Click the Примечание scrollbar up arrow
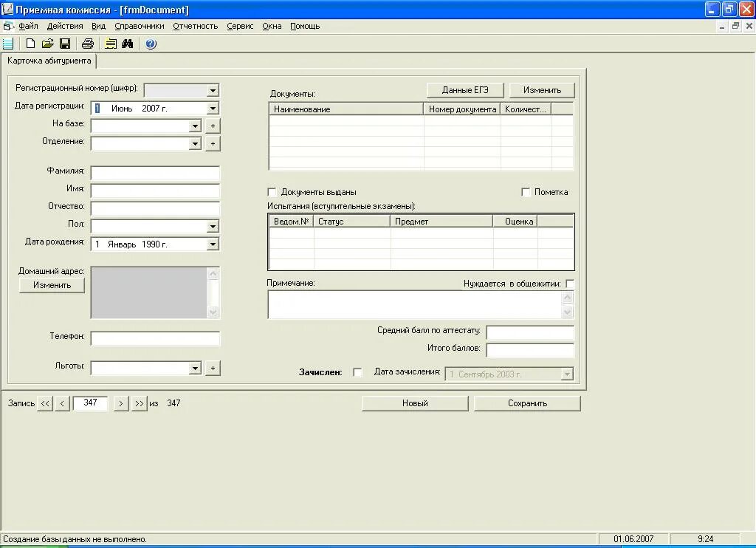 pos(568,298)
